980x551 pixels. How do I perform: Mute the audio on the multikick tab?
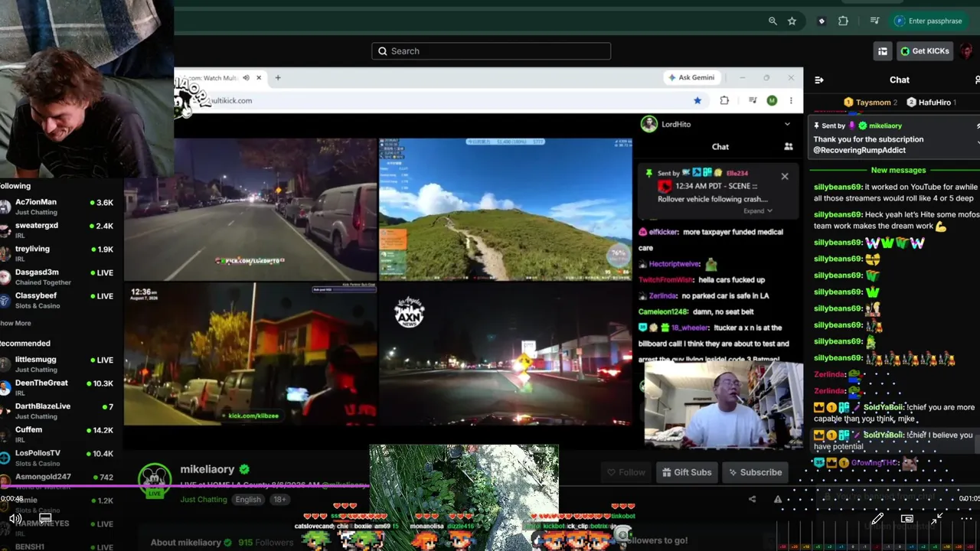(246, 77)
